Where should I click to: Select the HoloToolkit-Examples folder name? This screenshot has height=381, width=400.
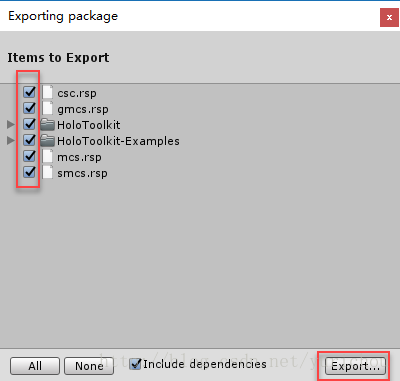click(118, 141)
